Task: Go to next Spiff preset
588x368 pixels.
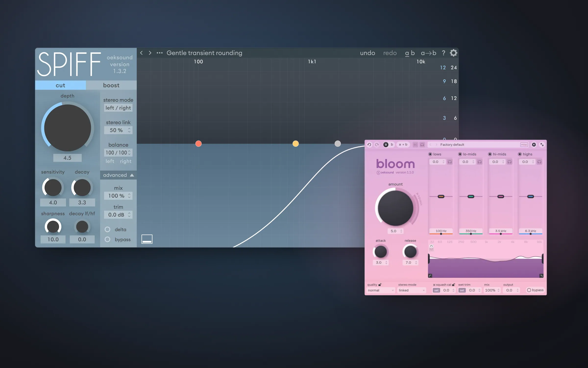Action: coord(150,53)
